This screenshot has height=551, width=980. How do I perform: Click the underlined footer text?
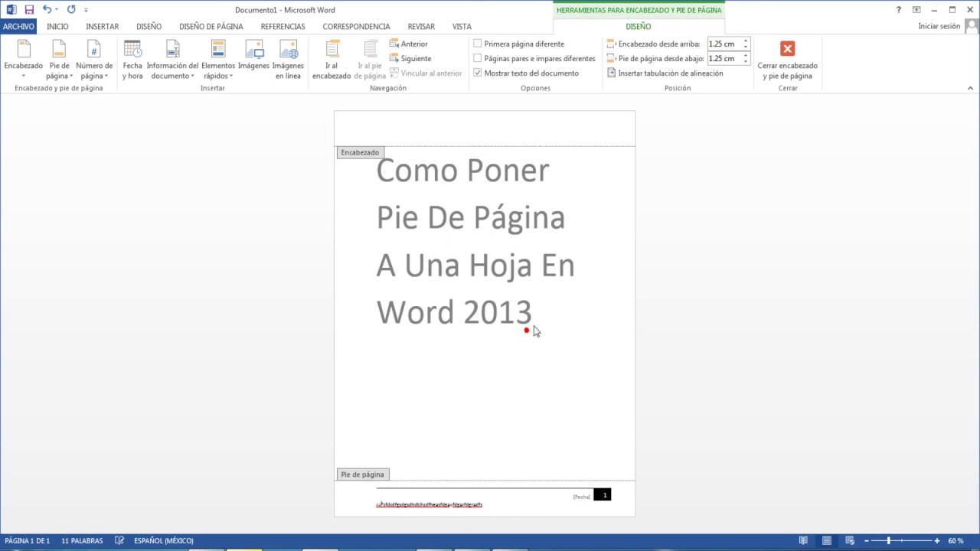pyautogui.click(x=430, y=505)
